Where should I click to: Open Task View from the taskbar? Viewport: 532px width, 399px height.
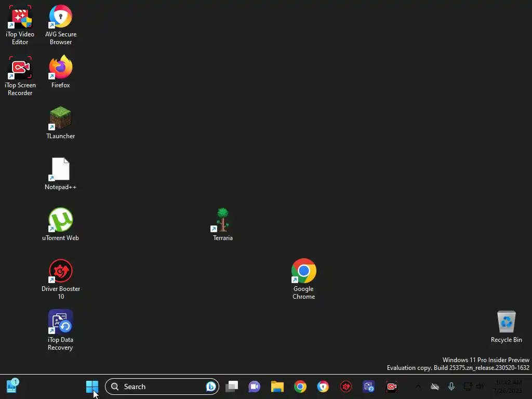point(232,387)
